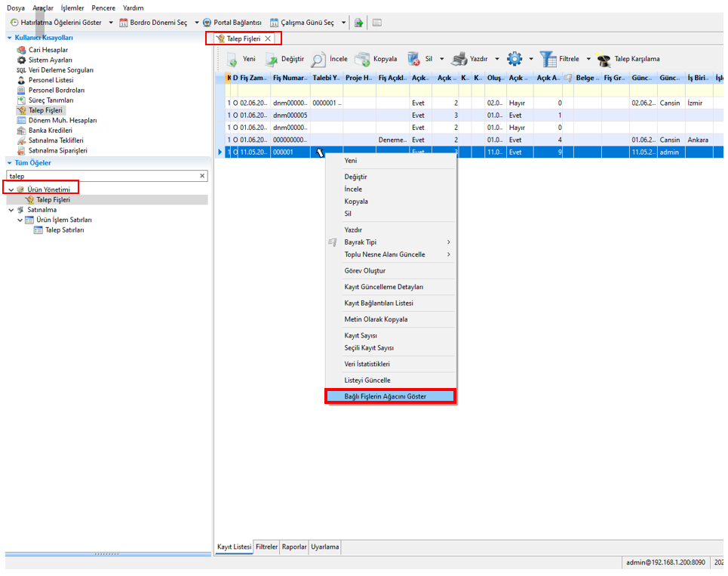Open Satınalma Siparişleri shortcut
The image size is (728, 576).
(57, 150)
